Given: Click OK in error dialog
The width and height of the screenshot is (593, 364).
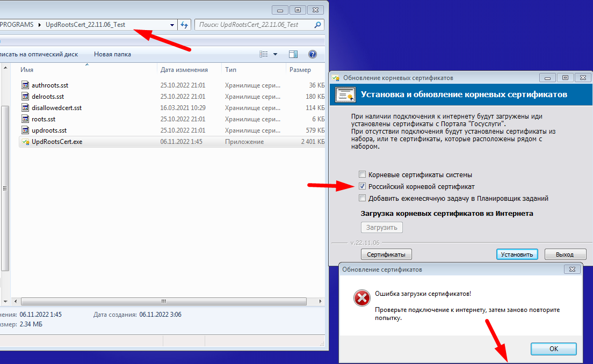Looking at the screenshot, I should click(554, 349).
